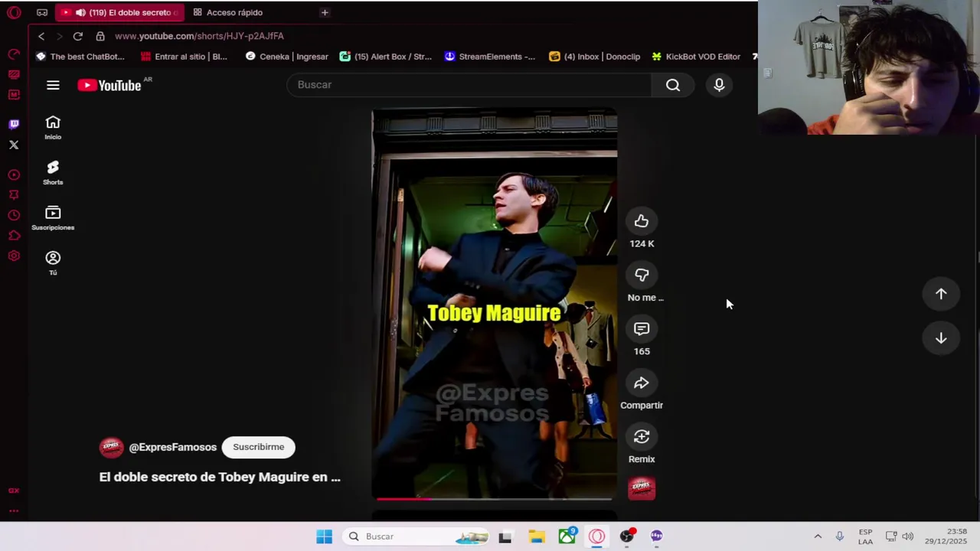The height and width of the screenshot is (551, 980).
Task: Open 'Entrar al sitio | Bl...' bookmark
Action: [x=184, y=57]
